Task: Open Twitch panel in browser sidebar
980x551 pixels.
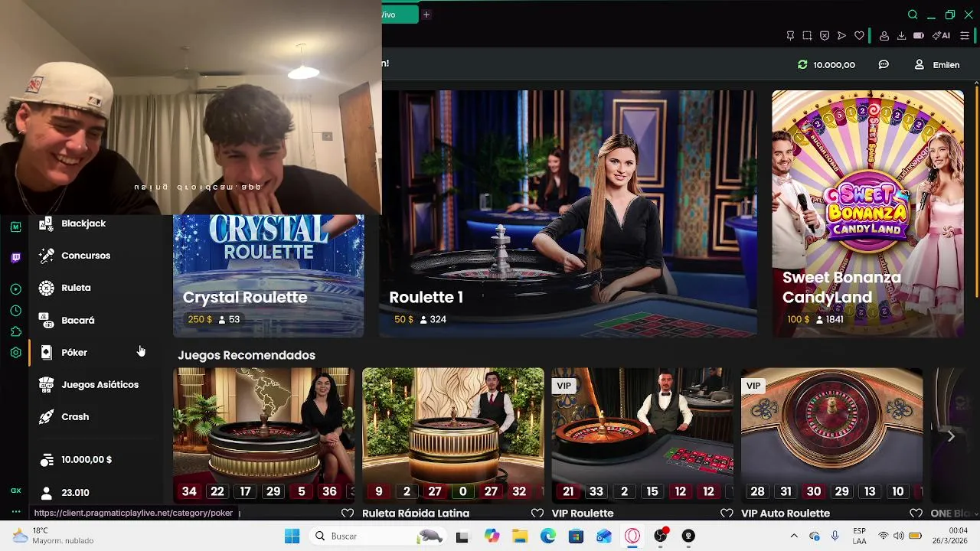Action: click(x=15, y=258)
